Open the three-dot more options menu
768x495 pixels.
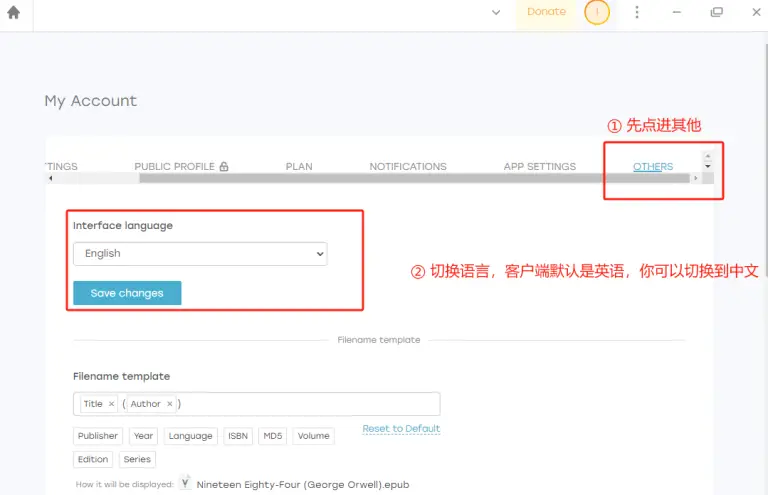637,12
